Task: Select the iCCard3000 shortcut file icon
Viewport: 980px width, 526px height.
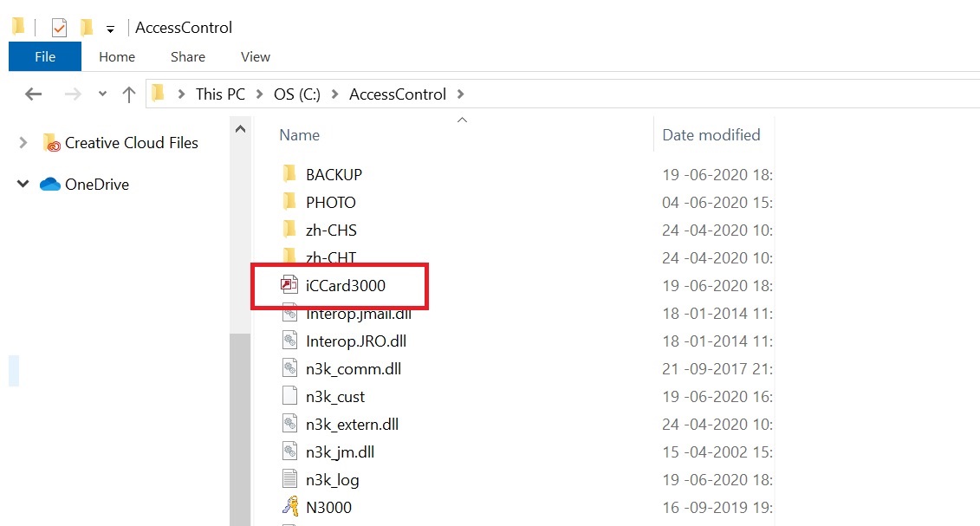Action: (x=289, y=285)
